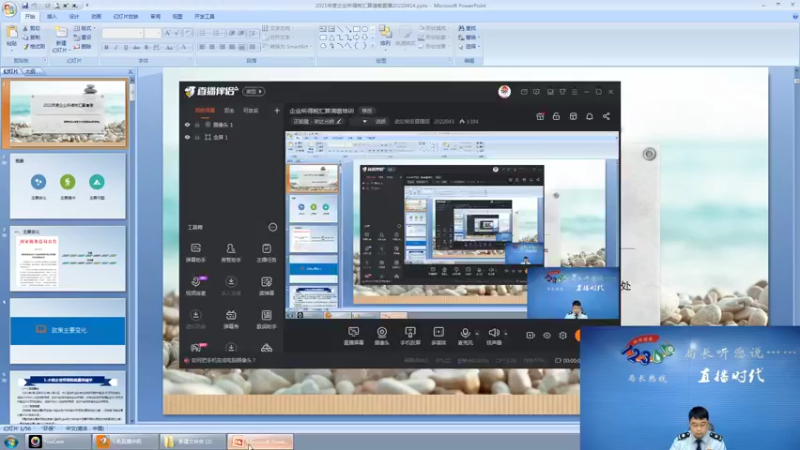The image size is (800, 450).
Task: Open the 动画 ribbon tab
Action: pos(96,16)
